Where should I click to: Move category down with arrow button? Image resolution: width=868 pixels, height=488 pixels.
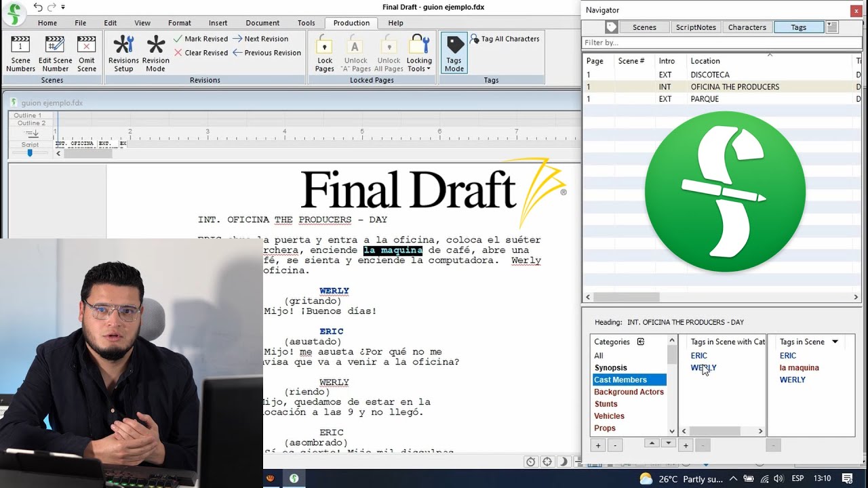(668, 443)
